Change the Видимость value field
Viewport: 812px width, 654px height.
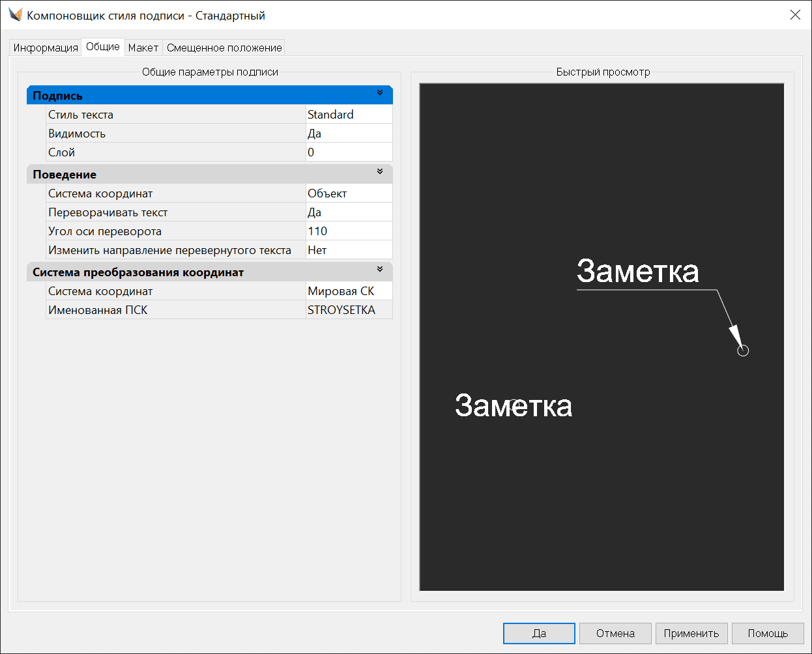click(x=349, y=134)
